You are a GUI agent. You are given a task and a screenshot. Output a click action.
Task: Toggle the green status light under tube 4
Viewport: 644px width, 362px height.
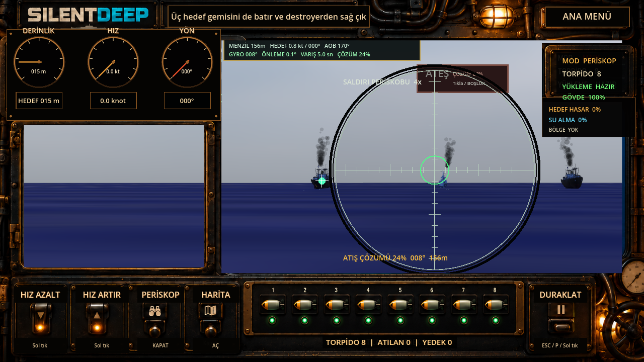pyautogui.click(x=368, y=320)
